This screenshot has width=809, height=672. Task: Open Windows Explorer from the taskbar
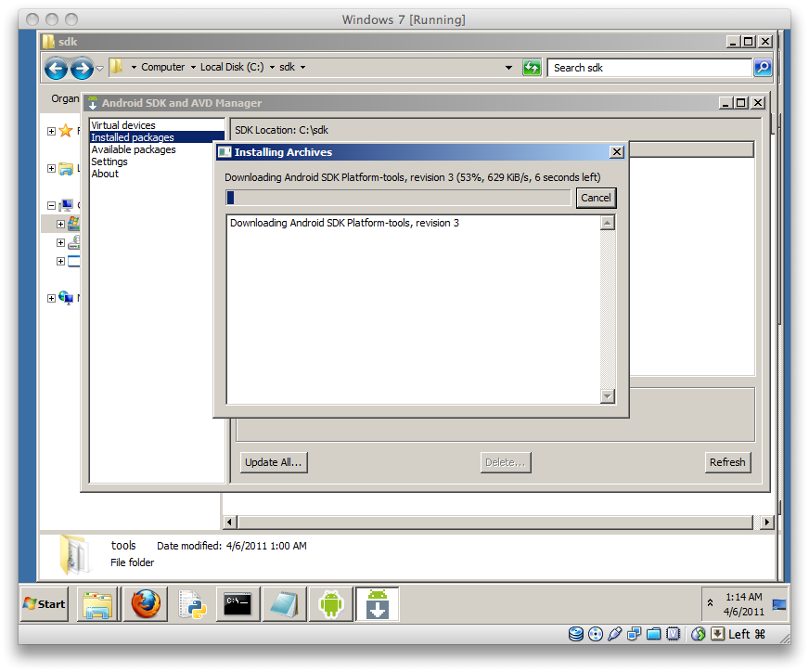pyautogui.click(x=98, y=604)
